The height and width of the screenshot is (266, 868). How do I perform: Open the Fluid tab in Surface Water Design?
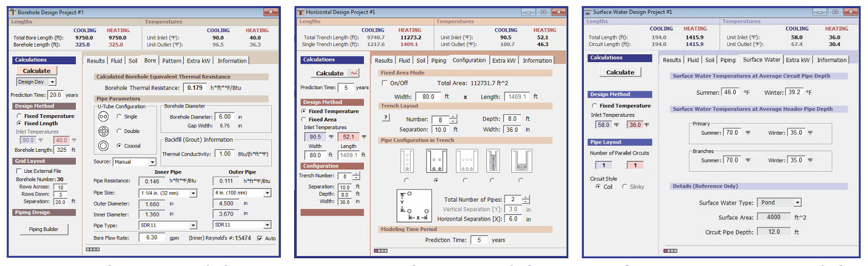tap(693, 60)
